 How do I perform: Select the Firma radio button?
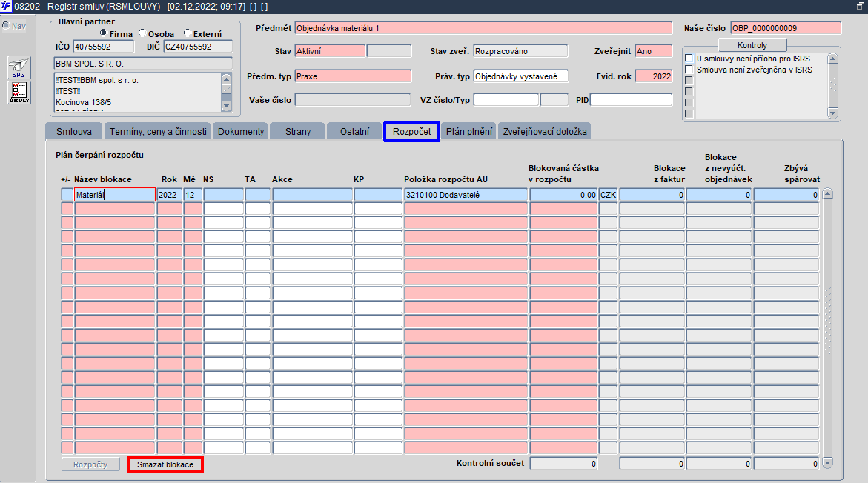point(104,33)
